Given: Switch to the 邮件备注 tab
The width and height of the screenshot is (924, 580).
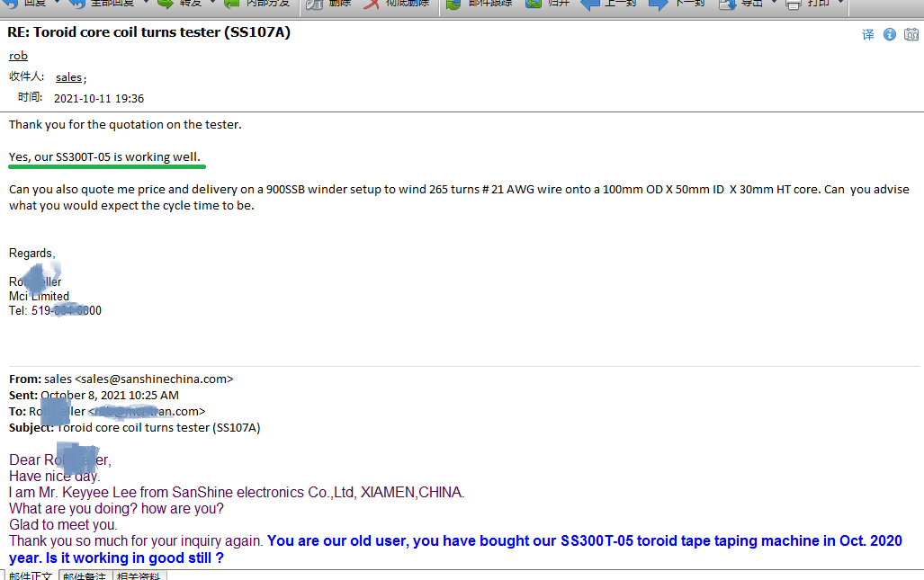Looking at the screenshot, I should 85,576.
